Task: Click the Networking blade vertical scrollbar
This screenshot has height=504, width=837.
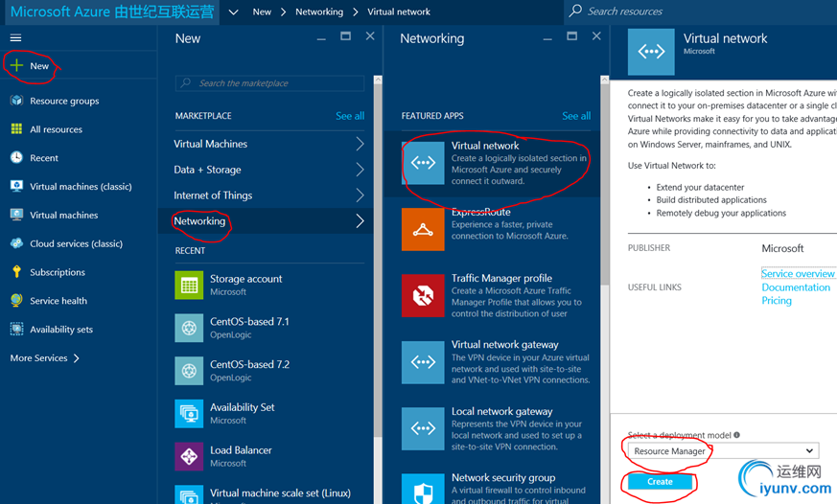Action: point(604,184)
